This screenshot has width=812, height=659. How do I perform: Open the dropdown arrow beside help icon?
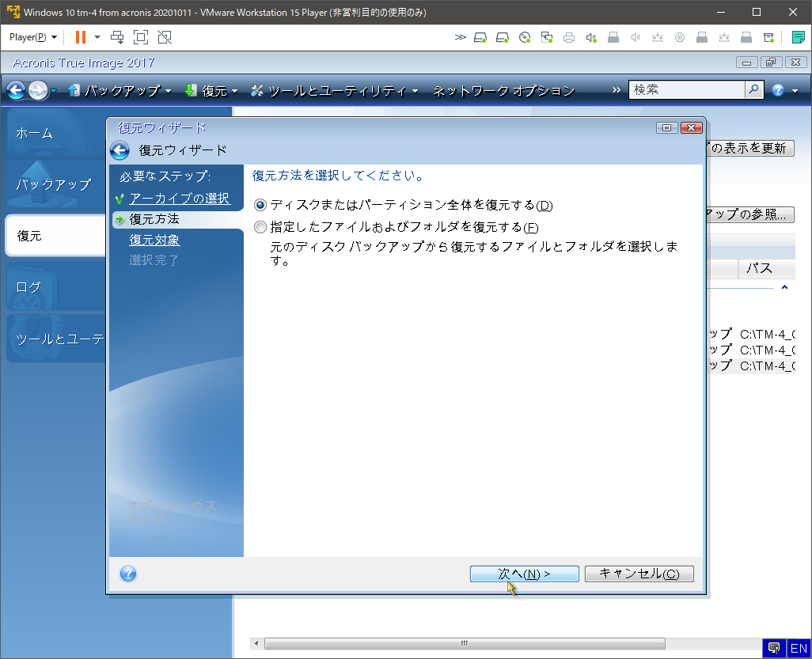point(795,91)
